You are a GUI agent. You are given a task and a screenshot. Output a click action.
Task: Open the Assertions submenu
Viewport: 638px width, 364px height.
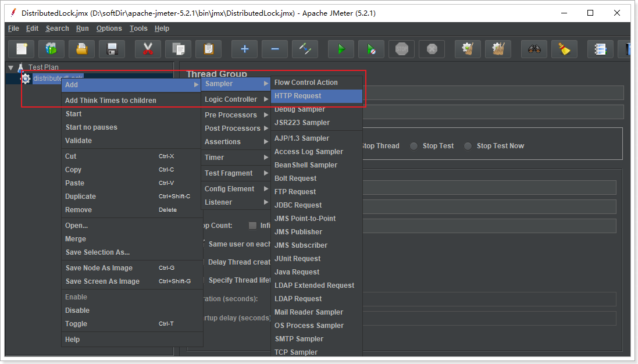[236, 142]
